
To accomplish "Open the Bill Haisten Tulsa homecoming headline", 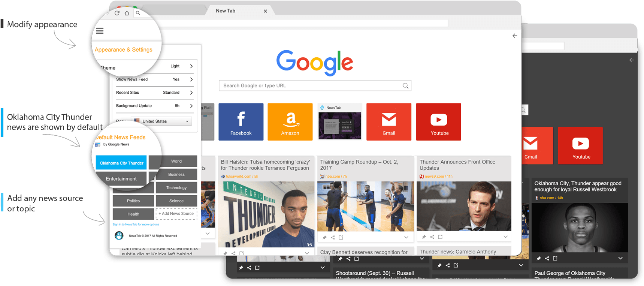I will 265,165.
